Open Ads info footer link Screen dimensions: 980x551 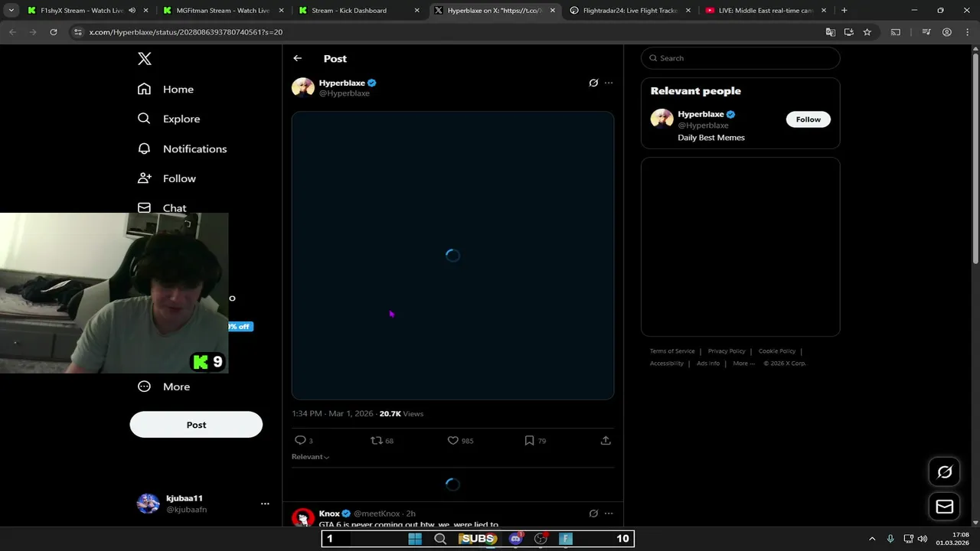(708, 364)
